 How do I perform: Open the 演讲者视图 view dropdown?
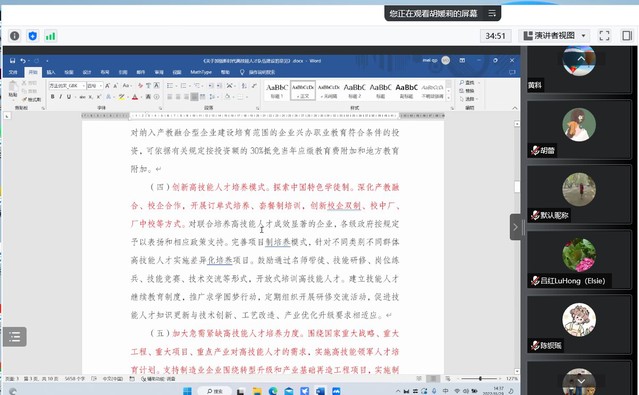pos(554,36)
